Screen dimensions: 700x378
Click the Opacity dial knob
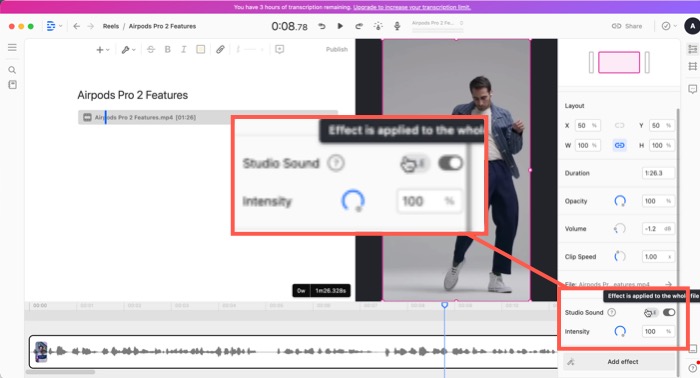pyautogui.click(x=620, y=201)
